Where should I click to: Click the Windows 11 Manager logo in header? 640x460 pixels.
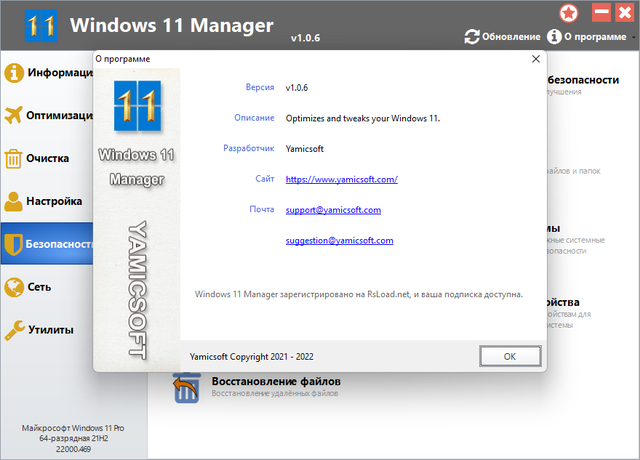point(41,26)
